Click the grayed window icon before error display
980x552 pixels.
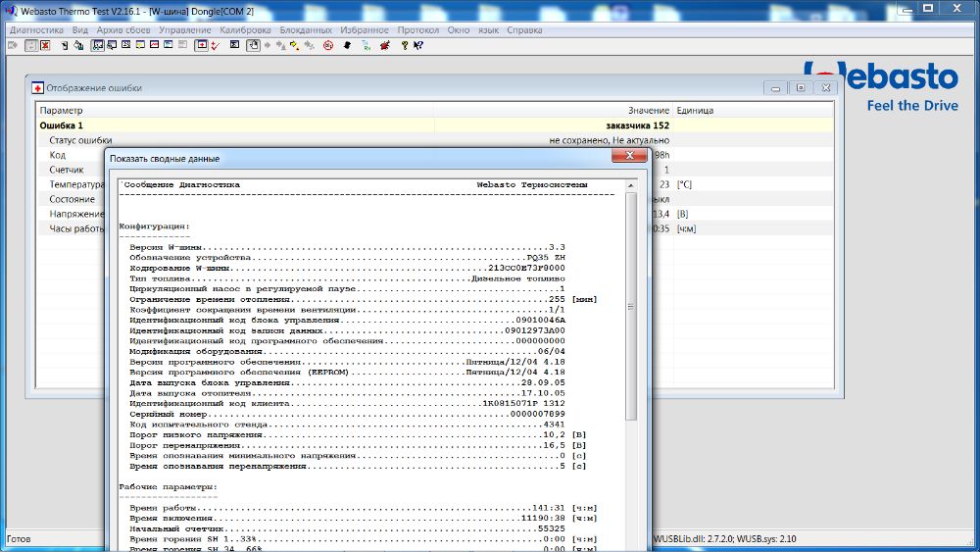tap(182, 45)
